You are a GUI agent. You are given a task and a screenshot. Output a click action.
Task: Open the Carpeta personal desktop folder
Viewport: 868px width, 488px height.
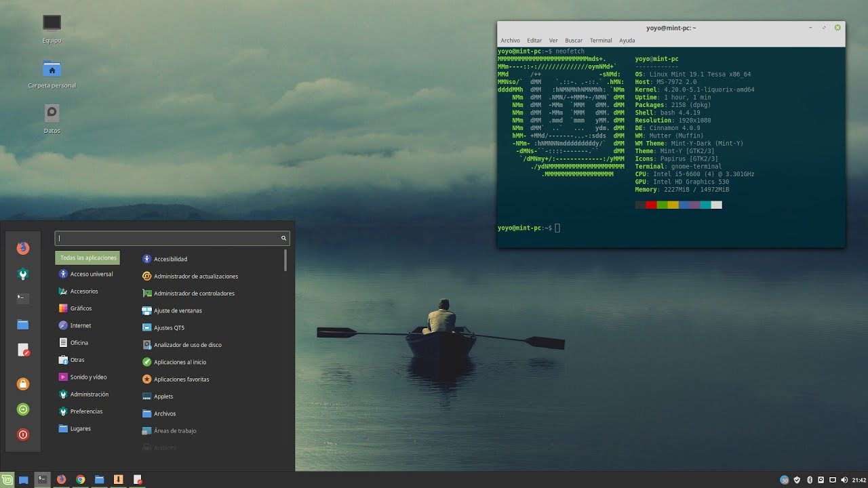pyautogui.click(x=52, y=68)
